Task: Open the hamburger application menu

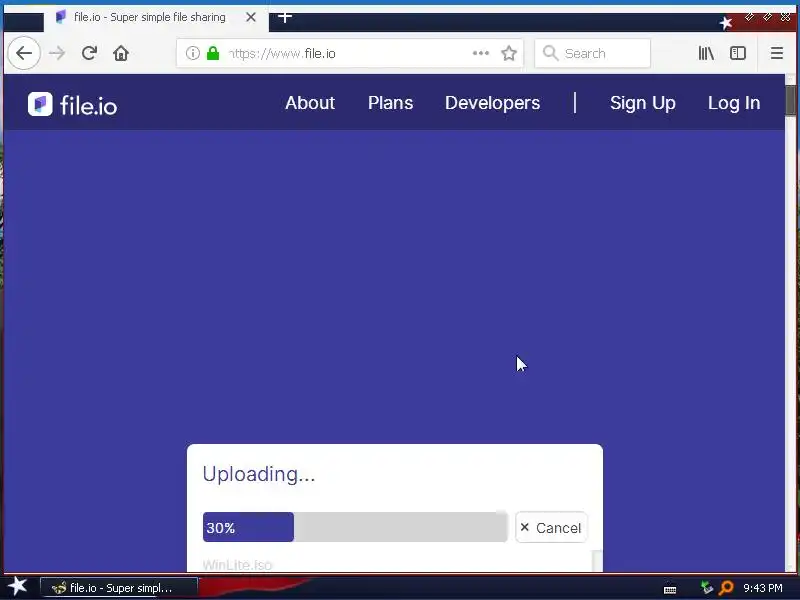Action: point(777,53)
